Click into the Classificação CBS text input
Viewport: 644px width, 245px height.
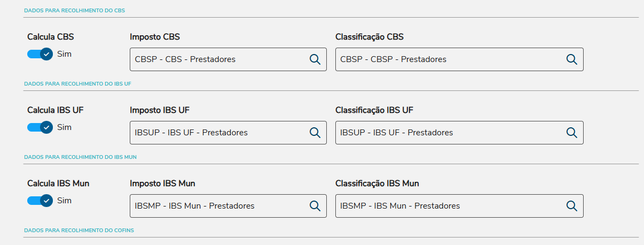pos(449,59)
